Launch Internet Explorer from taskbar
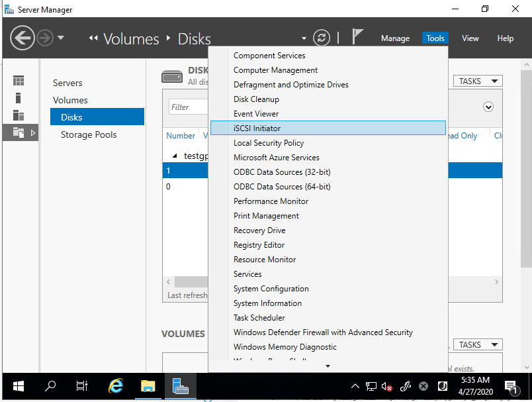Viewport: 532px width, 402px height. [116, 386]
